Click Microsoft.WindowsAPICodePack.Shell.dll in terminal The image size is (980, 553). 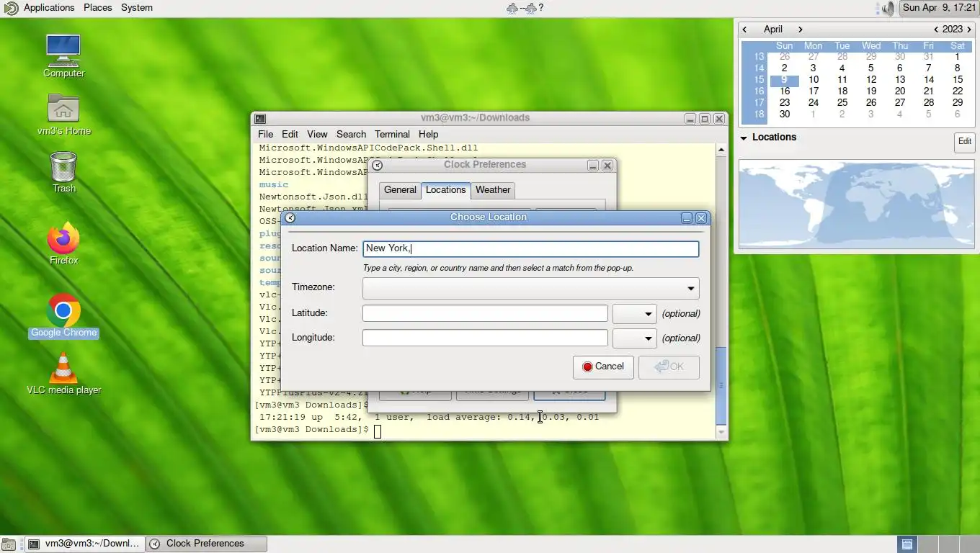(x=368, y=148)
